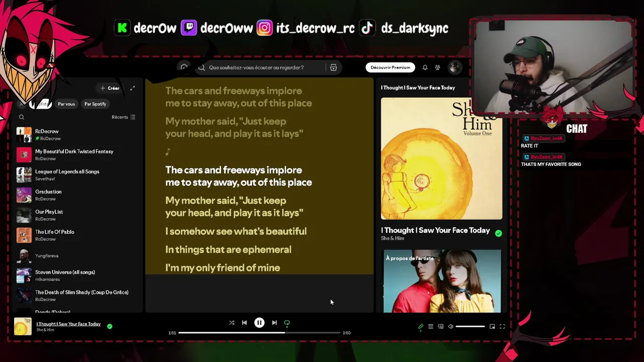
Task: Enter fullscreen mode icon
Action: pyautogui.click(x=502, y=327)
